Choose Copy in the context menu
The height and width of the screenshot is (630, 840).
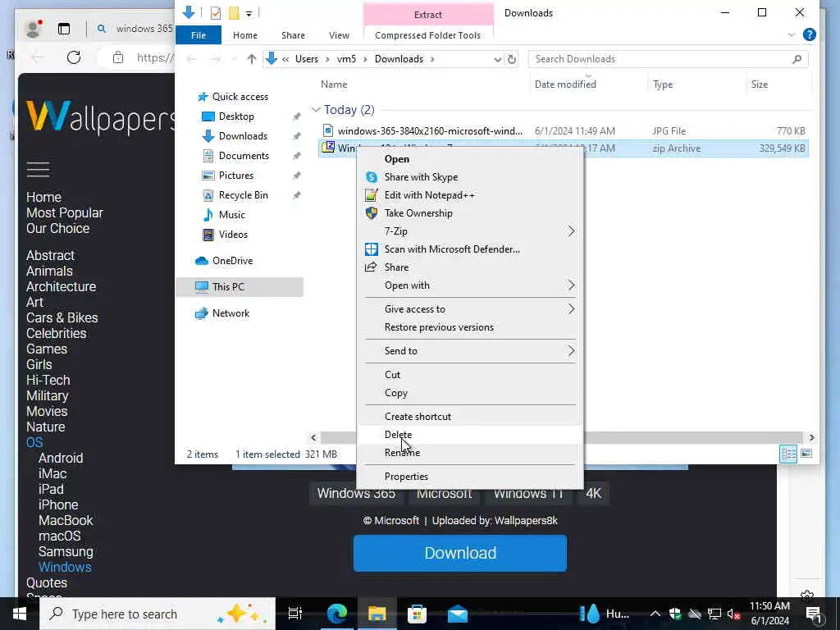pos(470,393)
